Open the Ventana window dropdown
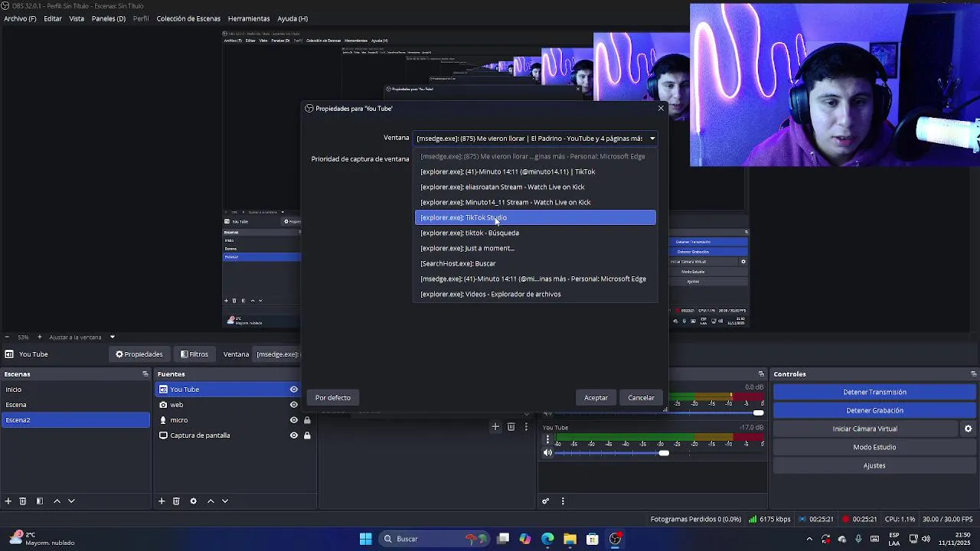The width and height of the screenshot is (980, 551). [x=535, y=139]
